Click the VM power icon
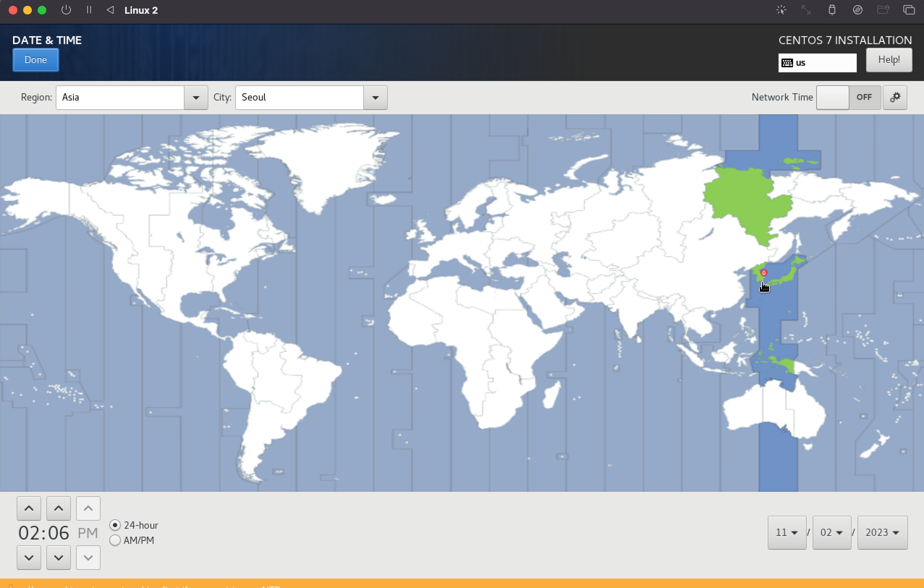 [x=66, y=10]
